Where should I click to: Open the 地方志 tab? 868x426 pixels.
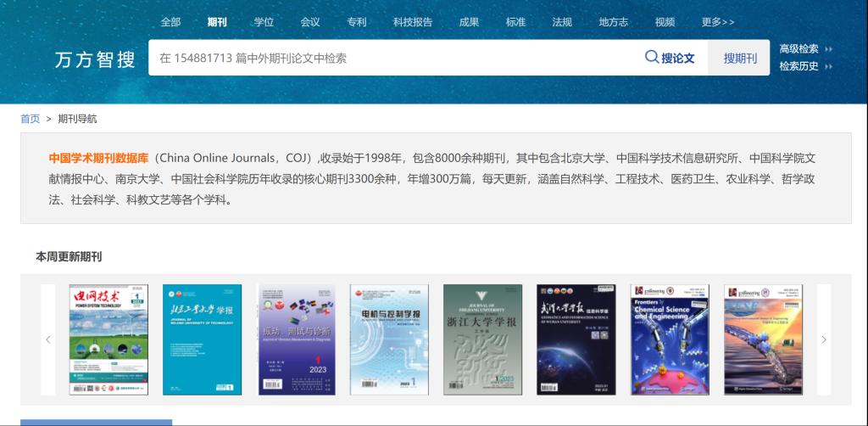tap(614, 22)
